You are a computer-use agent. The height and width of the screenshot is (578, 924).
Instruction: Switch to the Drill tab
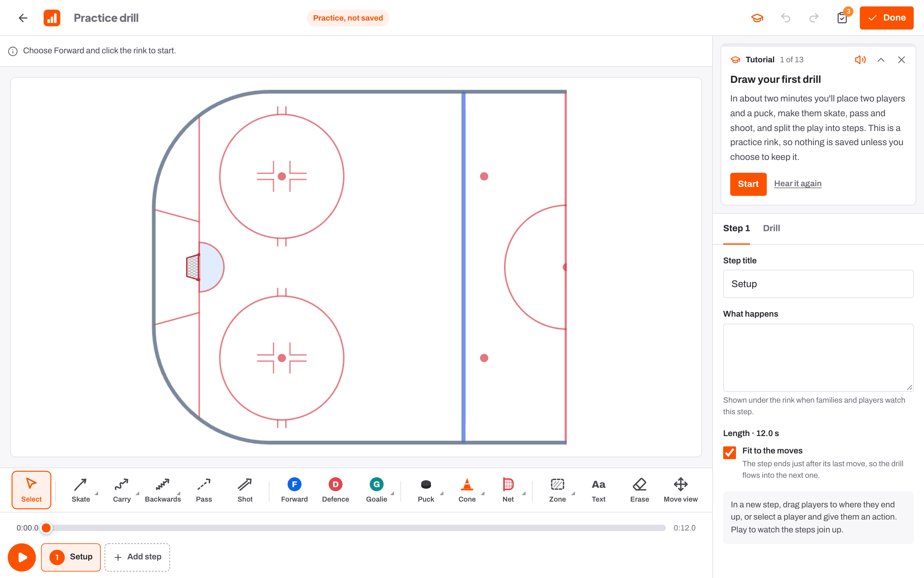click(x=771, y=228)
